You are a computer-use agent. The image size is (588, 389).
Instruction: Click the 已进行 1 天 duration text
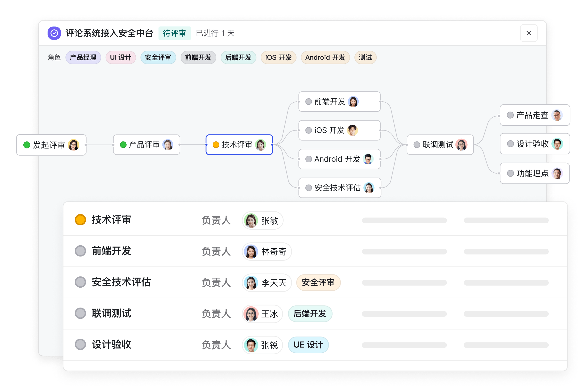coord(215,33)
